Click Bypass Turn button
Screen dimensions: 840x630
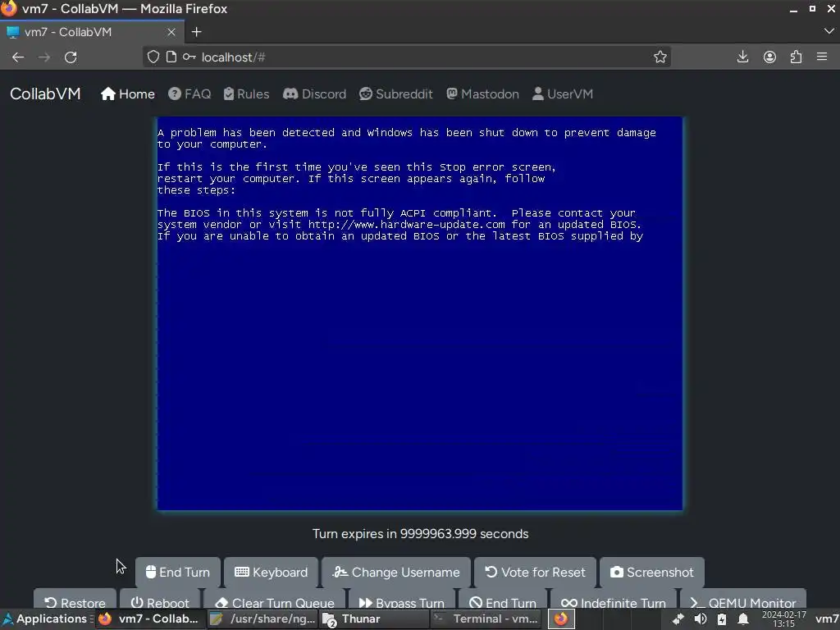coord(401,599)
